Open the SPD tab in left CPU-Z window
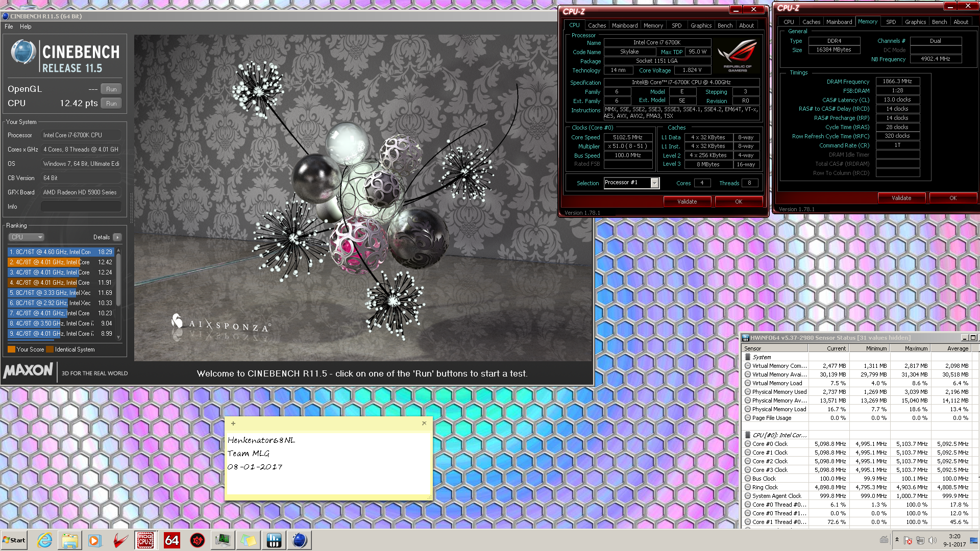 coord(676,26)
